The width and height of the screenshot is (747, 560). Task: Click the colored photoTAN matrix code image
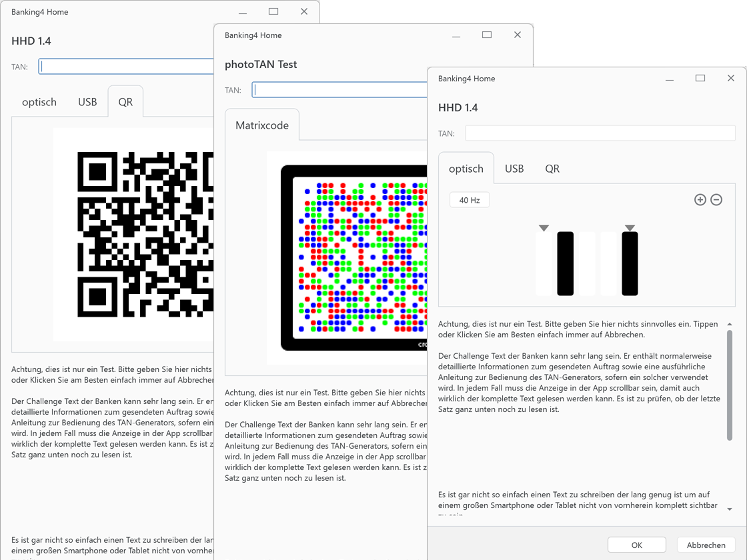pos(353,257)
